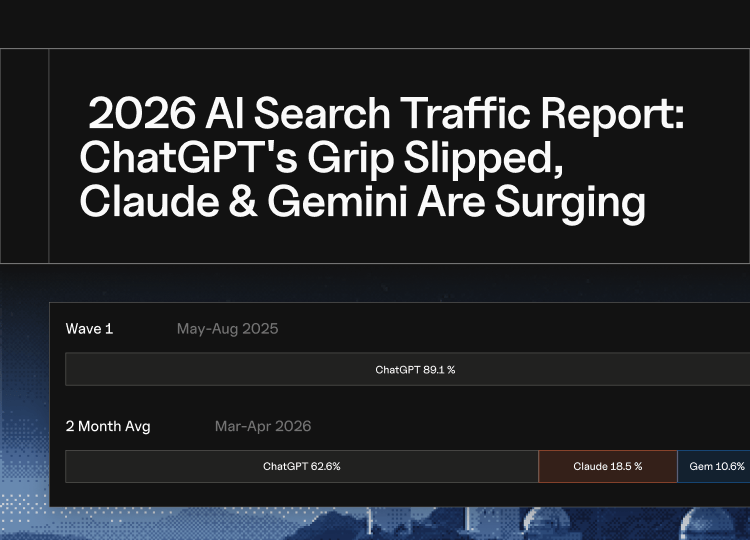Viewport: 750px width, 540px height.
Task: Select the ChatGPT 62.6% bar segment
Action: click(302, 466)
